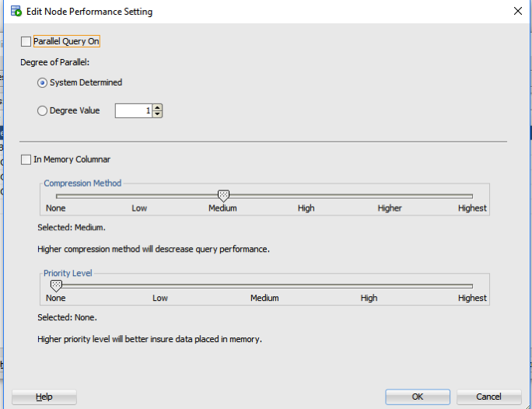This screenshot has height=409, width=532.
Task: Set Compression Method slider to Low
Action: [139, 196]
